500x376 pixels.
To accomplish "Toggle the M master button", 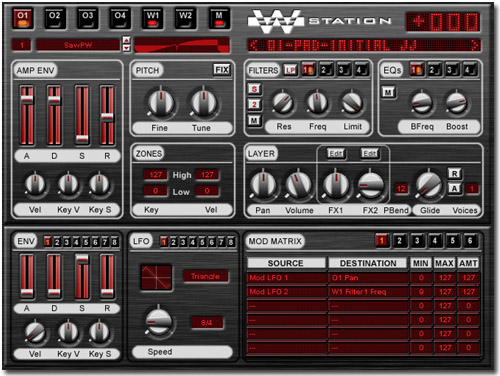I will pyautogui.click(x=219, y=18).
